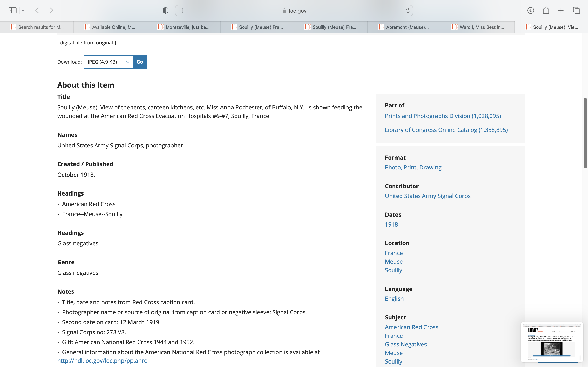This screenshot has width=588, height=367.
Task: Open the sidebar options chevron menu
Action: 23,10
